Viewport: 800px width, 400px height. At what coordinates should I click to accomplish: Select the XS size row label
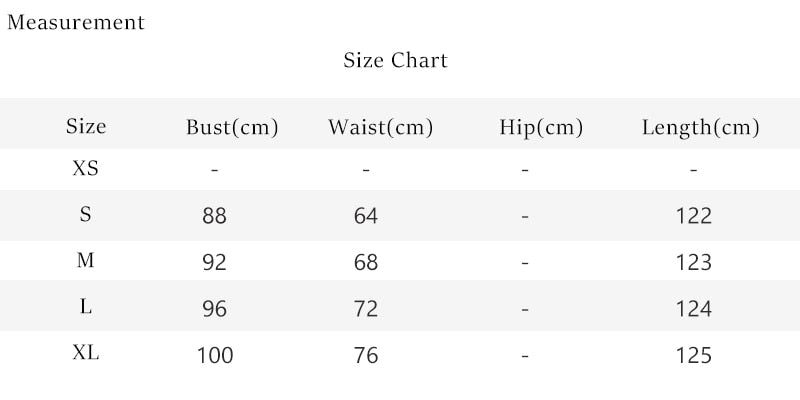coord(85,168)
